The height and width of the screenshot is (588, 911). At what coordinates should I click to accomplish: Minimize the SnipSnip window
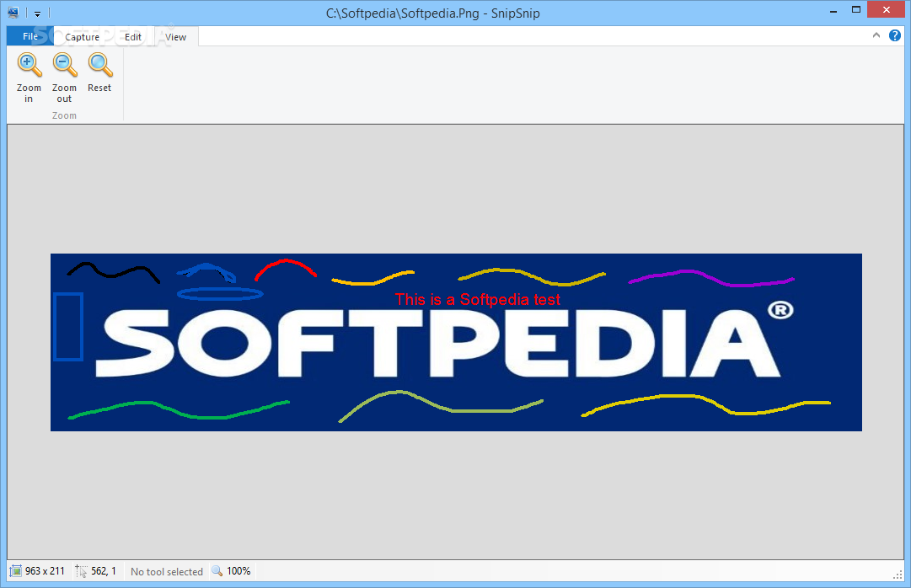[x=833, y=10]
